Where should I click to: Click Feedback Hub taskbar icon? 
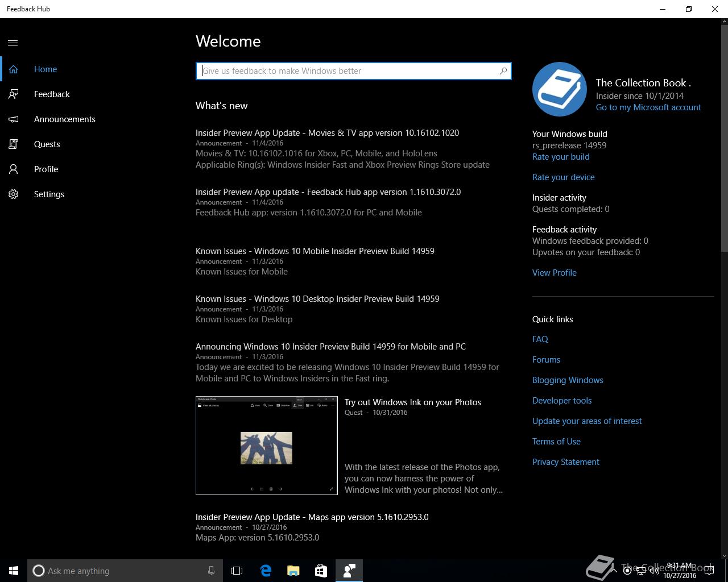[349, 571]
